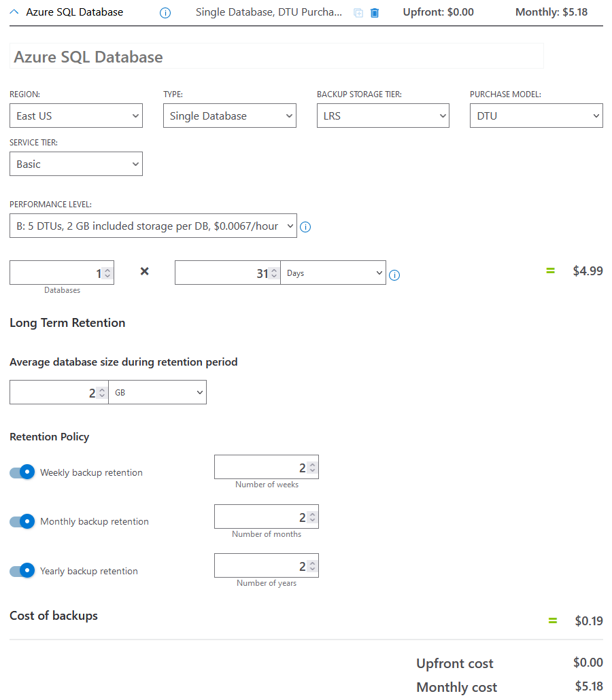
Task: Turn off Yearly backup retention toggle
Action: point(22,571)
